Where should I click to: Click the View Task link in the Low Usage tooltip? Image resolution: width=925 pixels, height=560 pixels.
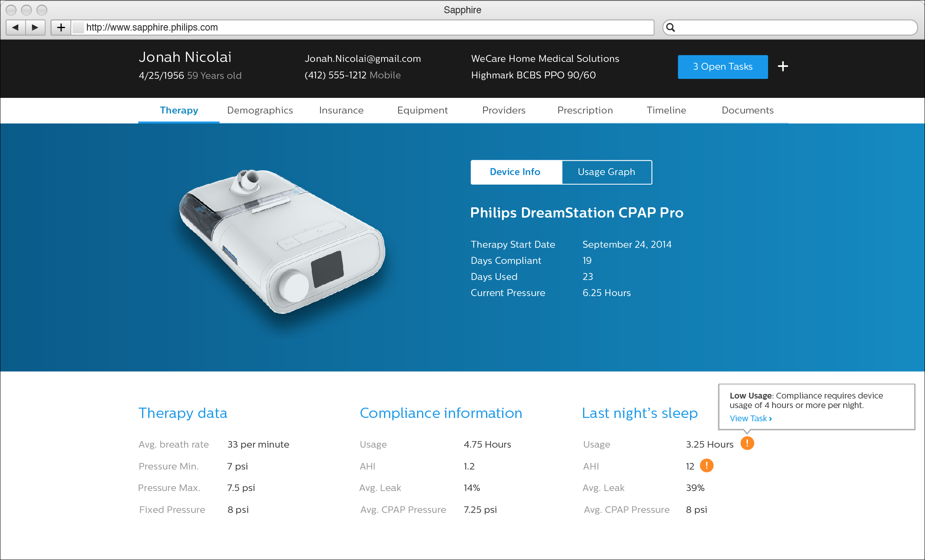pyautogui.click(x=749, y=418)
